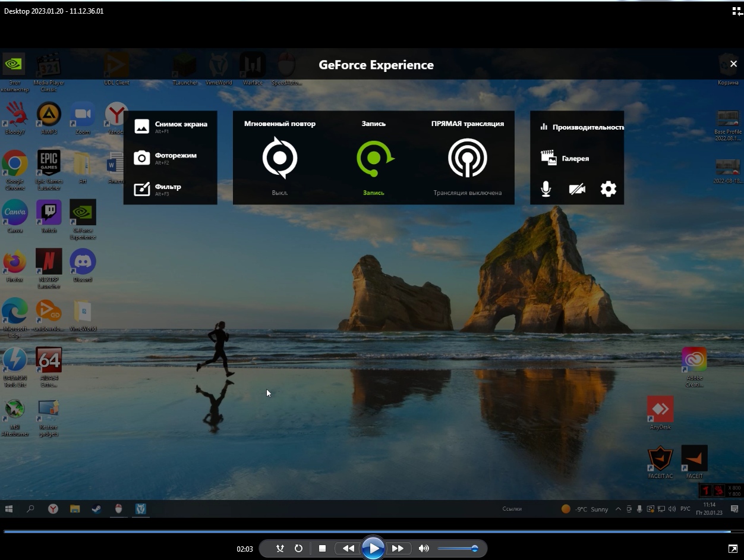Click the crossed-out camera icon

tap(576, 189)
